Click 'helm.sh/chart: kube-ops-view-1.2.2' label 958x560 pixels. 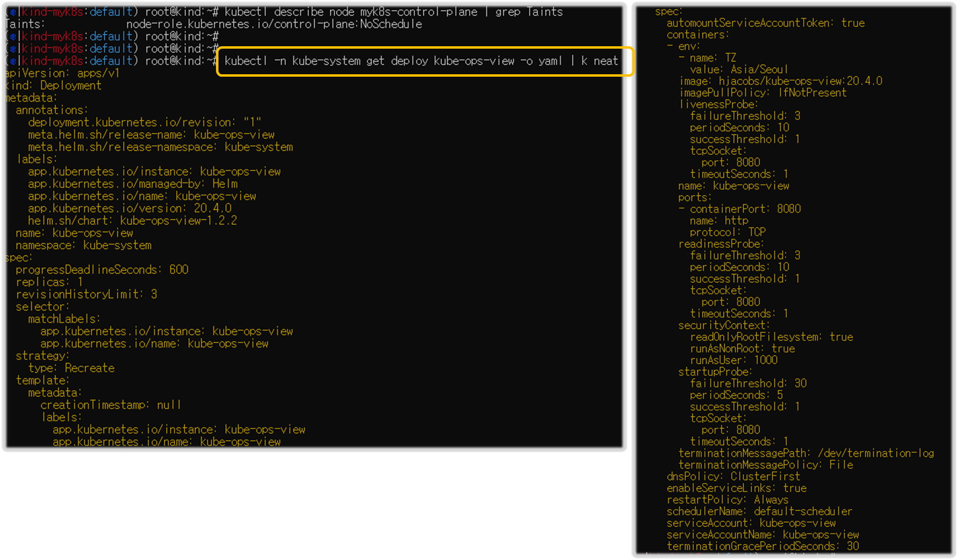[x=132, y=221]
